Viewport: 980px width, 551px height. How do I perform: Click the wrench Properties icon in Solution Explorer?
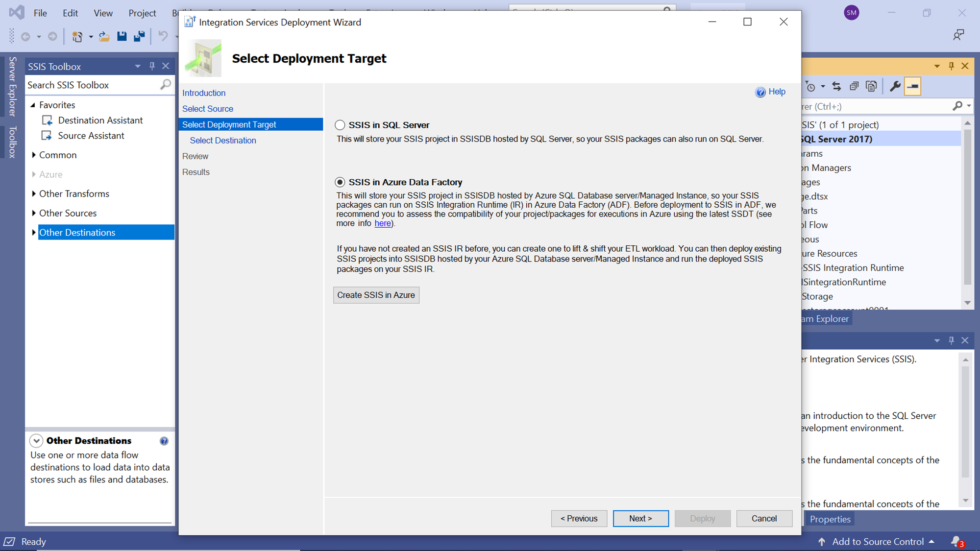click(895, 87)
